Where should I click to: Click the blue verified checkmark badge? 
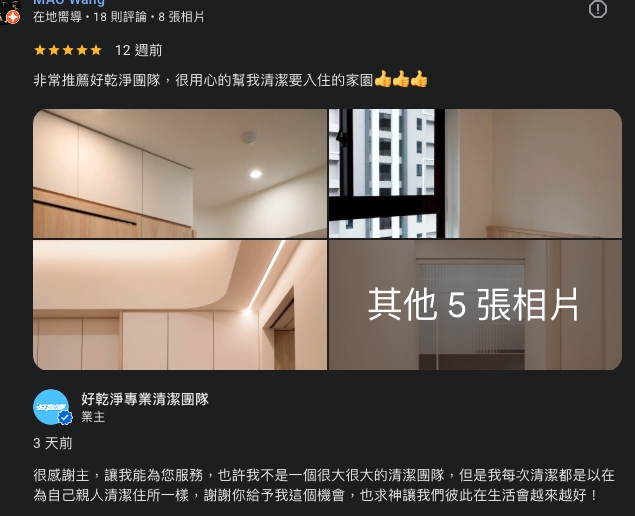[x=65, y=418]
